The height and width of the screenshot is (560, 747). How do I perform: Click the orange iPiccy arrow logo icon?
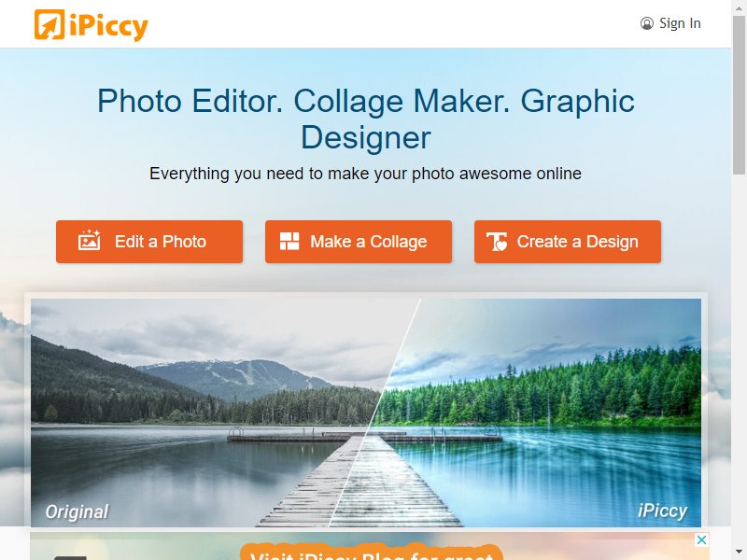pyautogui.click(x=49, y=24)
